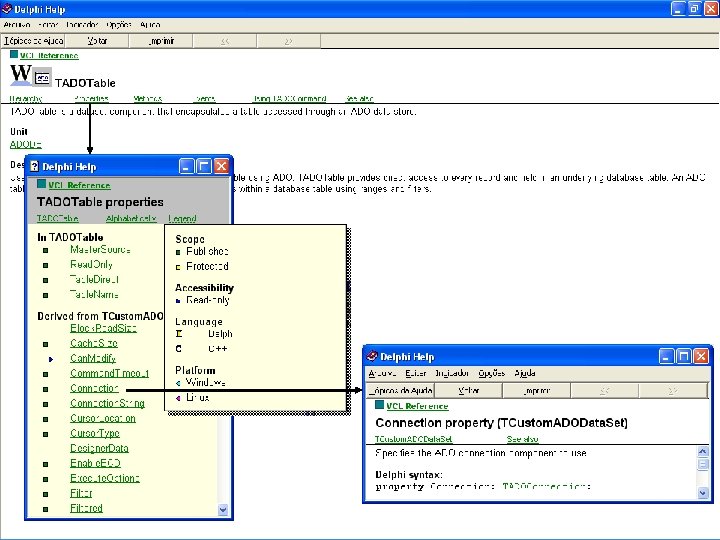Open the Arquivo menu in the main Delphi Help window
The height and width of the screenshot is (540, 720).
tap(17, 25)
